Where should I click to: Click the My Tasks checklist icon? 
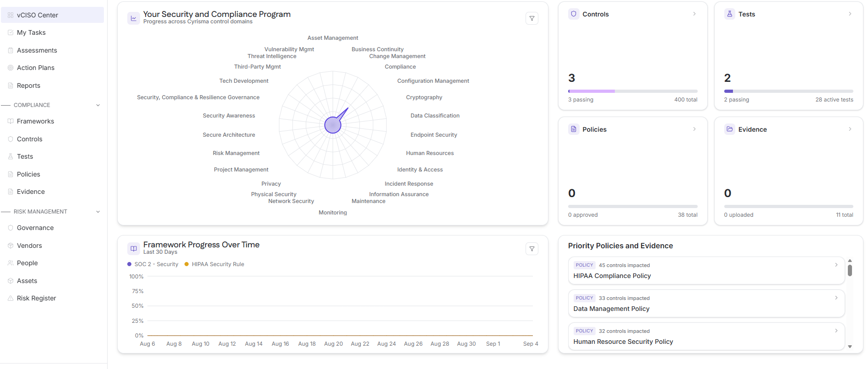[x=11, y=32]
